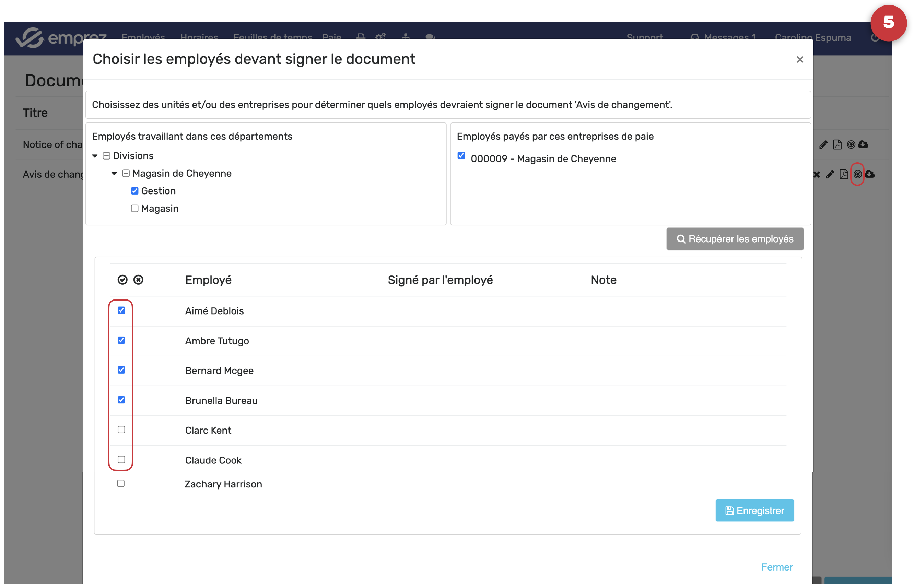Collapse the Divisions tree node arrow
The width and height of the screenshot is (914, 588).
coord(95,156)
